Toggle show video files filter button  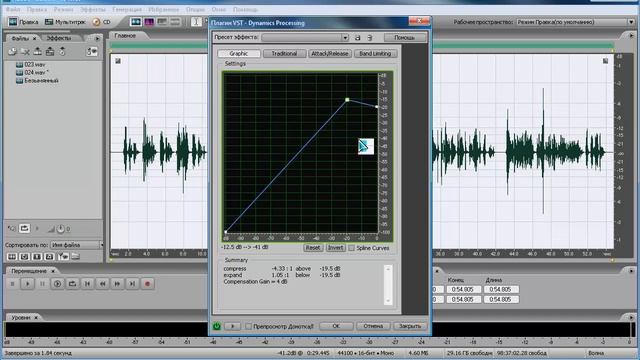(x=37, y=257)
